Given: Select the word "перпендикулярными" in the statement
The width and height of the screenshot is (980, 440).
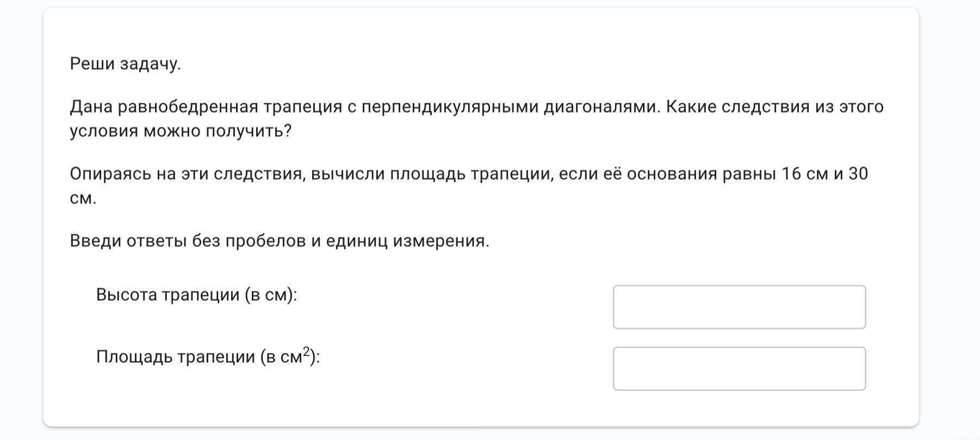Looking at the screenshot, I should (450, 107).
